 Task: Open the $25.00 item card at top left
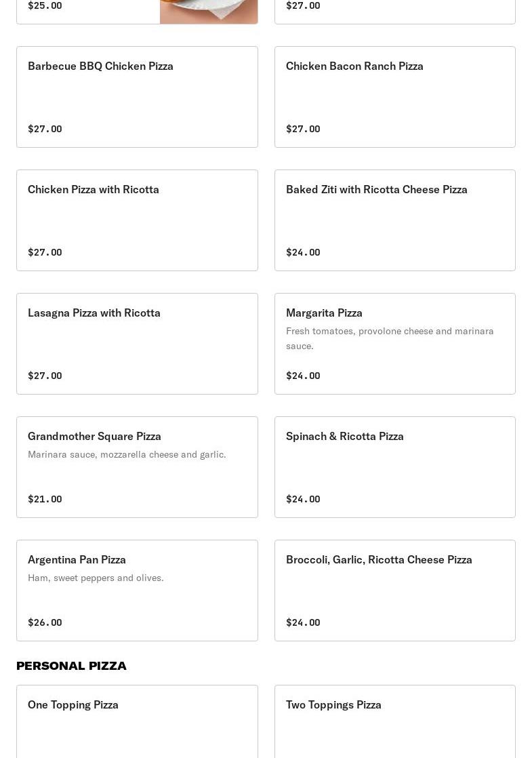tap(88, 10)
